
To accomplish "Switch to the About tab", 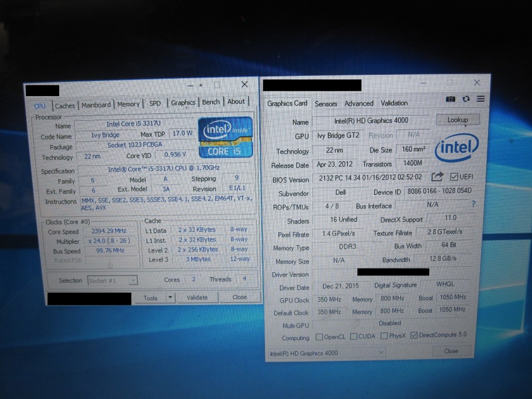I will (x=236, y=101).
